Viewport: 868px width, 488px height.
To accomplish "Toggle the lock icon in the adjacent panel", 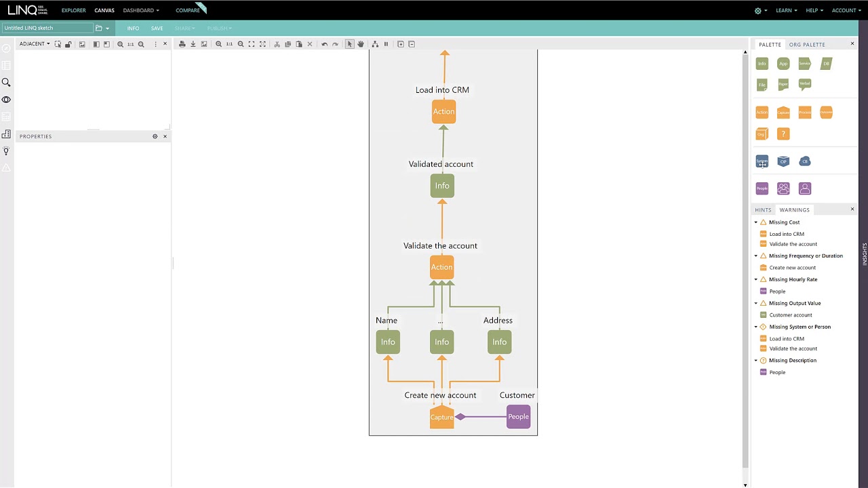I will pyautogui.click(x=68, y=44).
